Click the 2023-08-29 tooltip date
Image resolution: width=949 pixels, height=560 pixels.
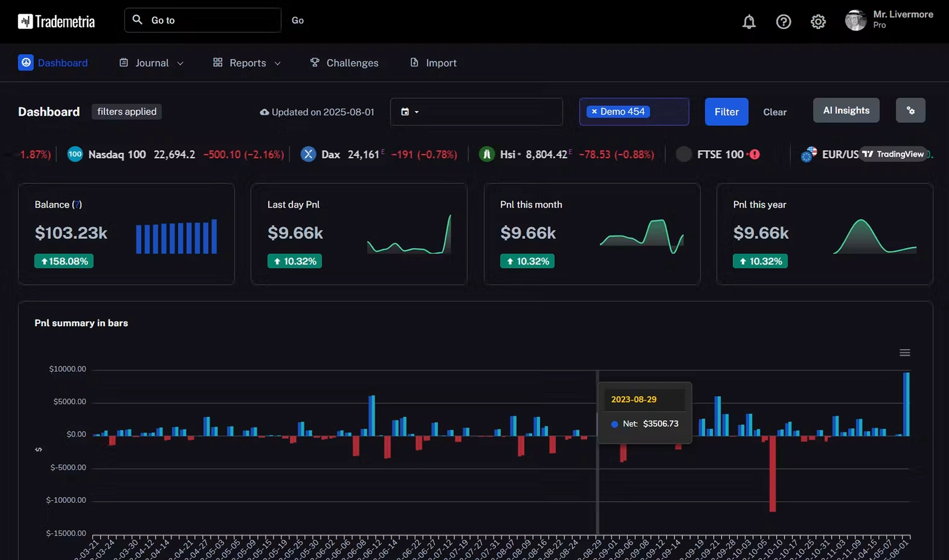click(634, 399)
